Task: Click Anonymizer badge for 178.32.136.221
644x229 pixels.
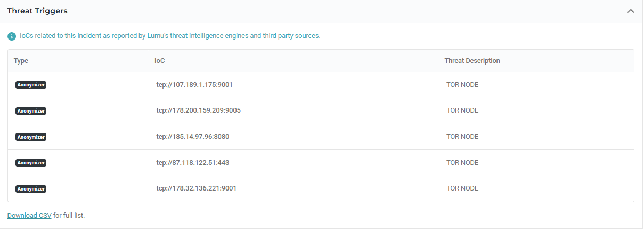Action: tap(31, 189)
